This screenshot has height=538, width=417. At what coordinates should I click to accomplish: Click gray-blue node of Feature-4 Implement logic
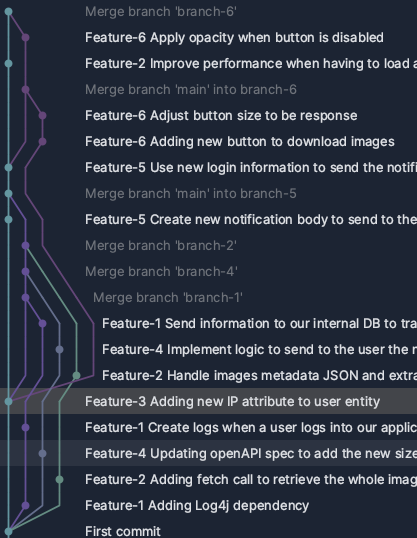(59, 350)
